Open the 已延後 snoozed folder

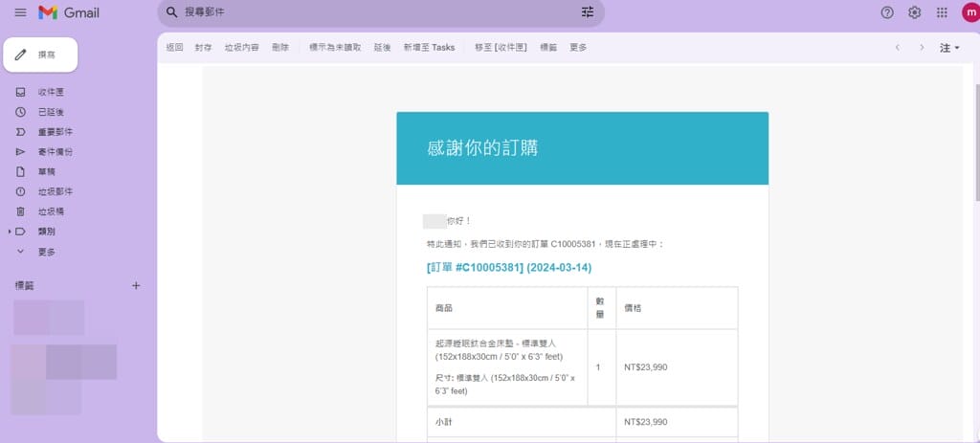pos(51,112)
